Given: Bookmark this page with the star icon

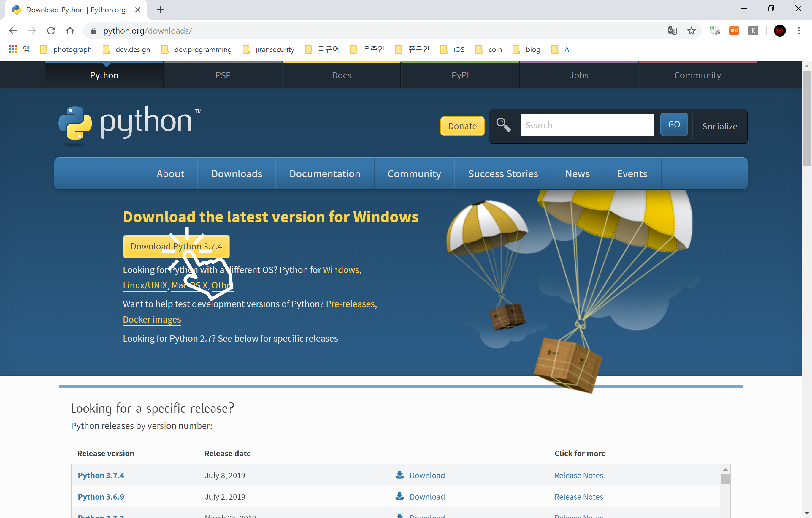Looking at the screenshot, I should tap(691, 31).
